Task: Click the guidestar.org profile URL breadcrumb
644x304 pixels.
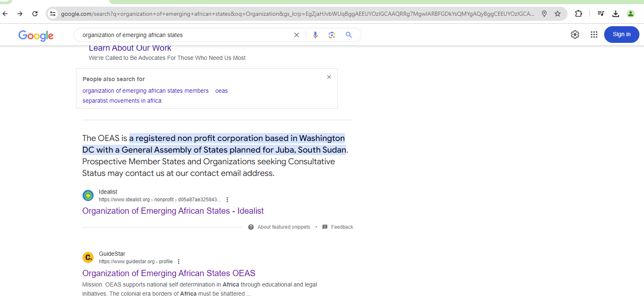Action: (x=135, y=262)
